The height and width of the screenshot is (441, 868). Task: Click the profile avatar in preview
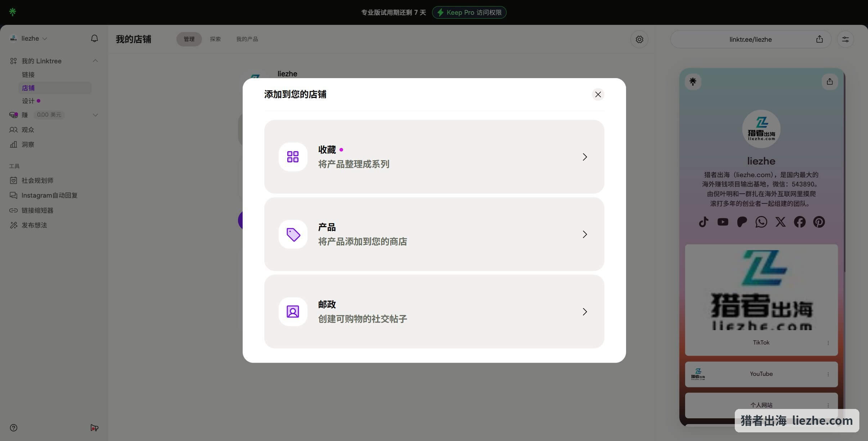pyautogui.click(x=761, y=129)
